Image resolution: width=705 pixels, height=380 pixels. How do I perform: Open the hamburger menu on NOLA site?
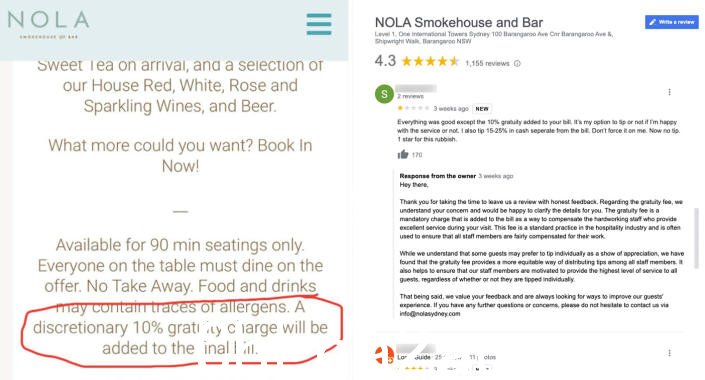tap(319, 24)
